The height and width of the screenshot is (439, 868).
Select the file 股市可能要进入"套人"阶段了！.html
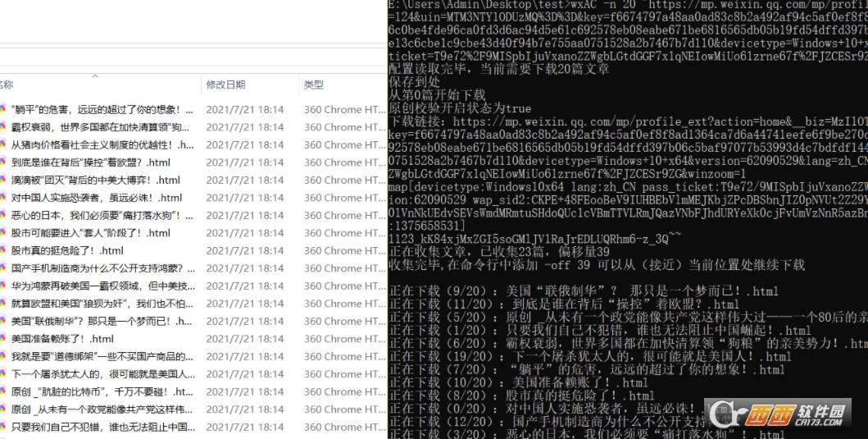(x=91, y=233)
